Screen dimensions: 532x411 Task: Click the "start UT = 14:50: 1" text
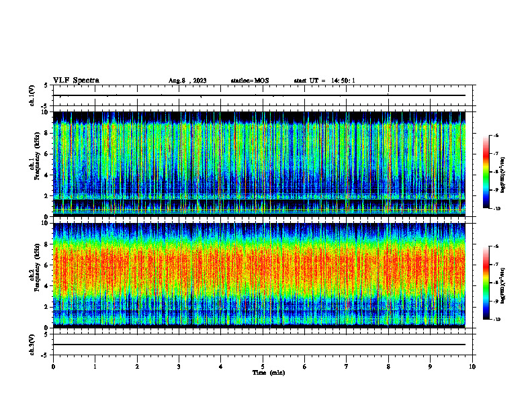[x=324, y=81]
